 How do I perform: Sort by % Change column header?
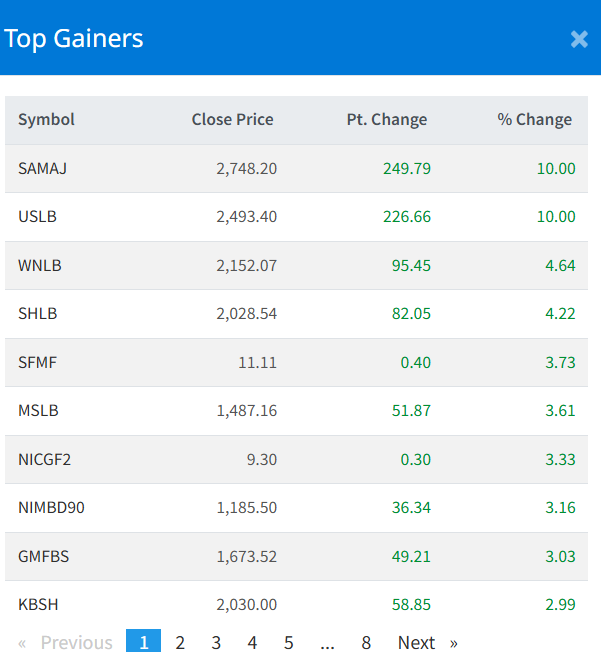pyautogui.click(x=534, y=120)
